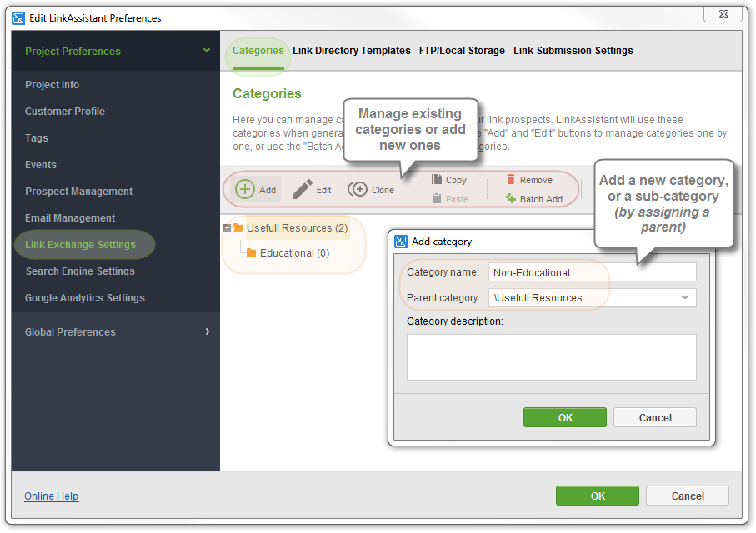Open Tags in the sidebar

[37, 137]
